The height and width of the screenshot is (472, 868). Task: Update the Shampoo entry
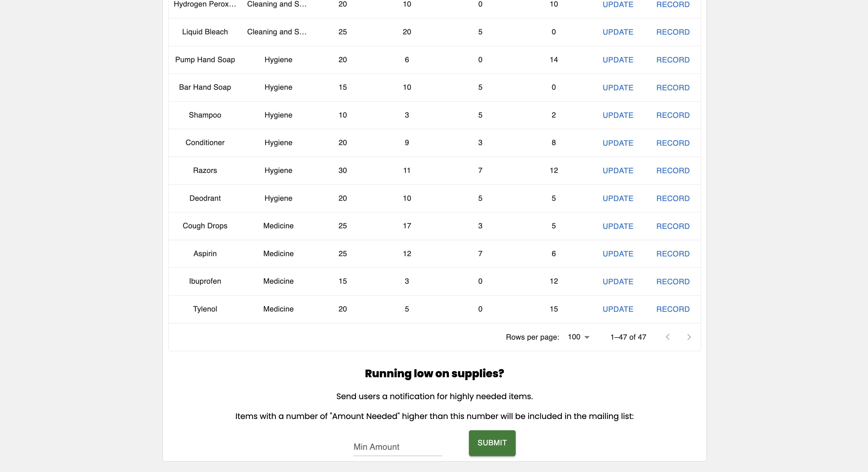[x=618, y=115]
